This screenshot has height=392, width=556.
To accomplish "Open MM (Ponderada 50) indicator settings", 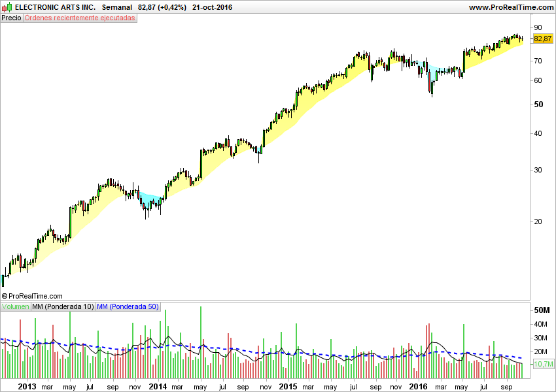I will [x=128, y=306].
